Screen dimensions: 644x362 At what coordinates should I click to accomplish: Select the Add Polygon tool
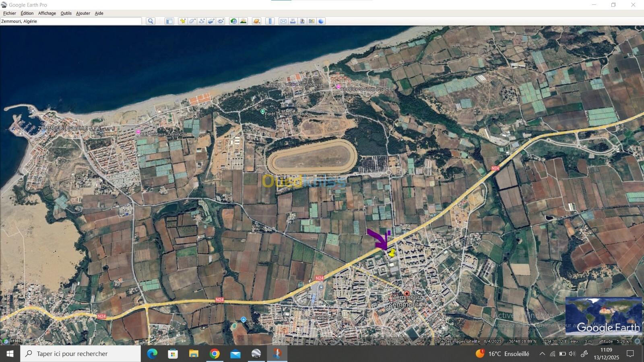(192, 21)
